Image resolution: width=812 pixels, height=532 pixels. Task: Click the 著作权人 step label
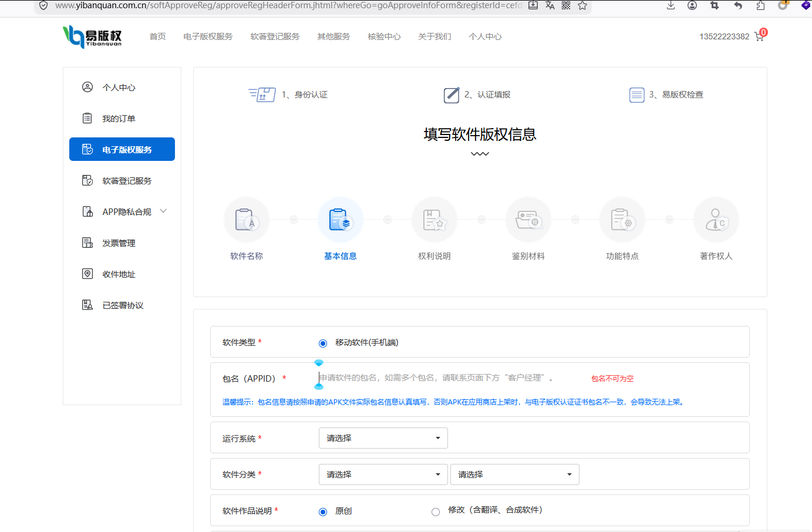pos(716,256)
